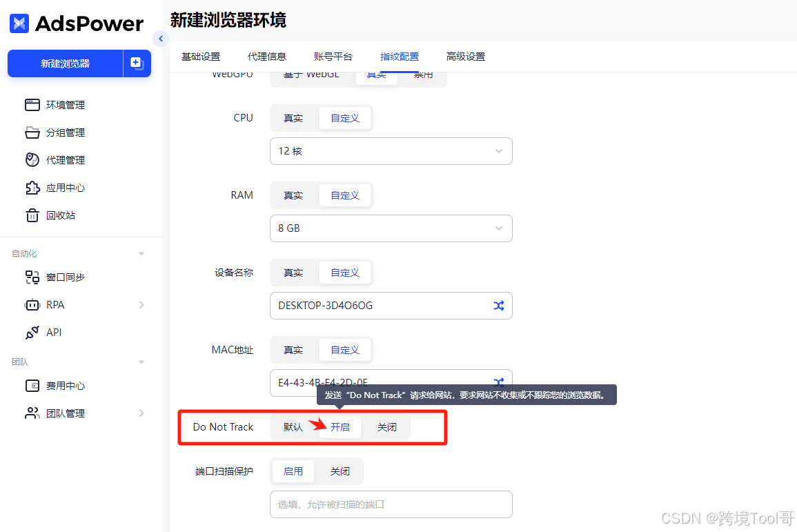Set Do Not Track to 默认
797x532 pixels.
[293, 427]
